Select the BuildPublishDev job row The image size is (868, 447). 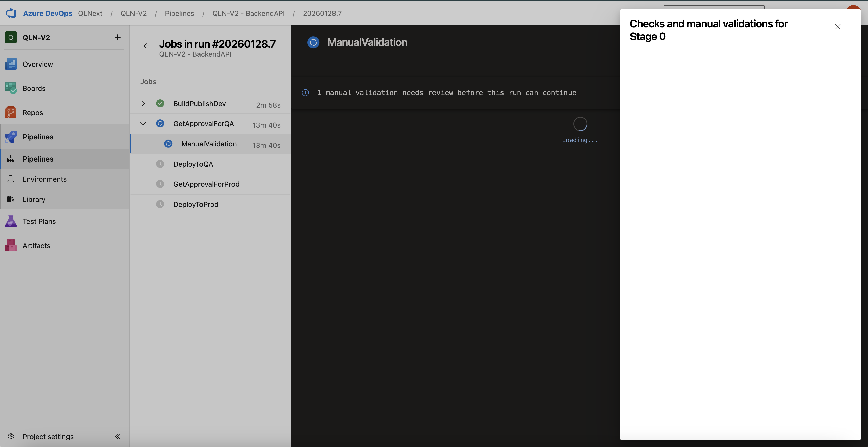pos(211,104)
